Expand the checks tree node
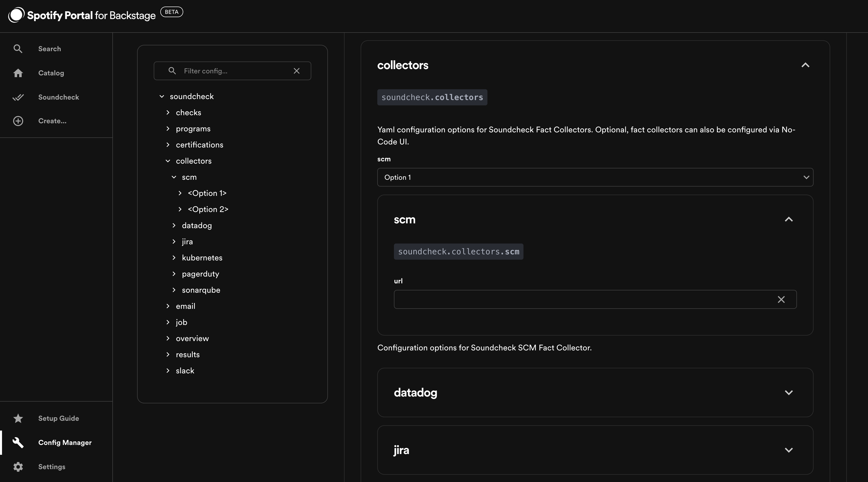The image size is (868, 482). [168, 113]
